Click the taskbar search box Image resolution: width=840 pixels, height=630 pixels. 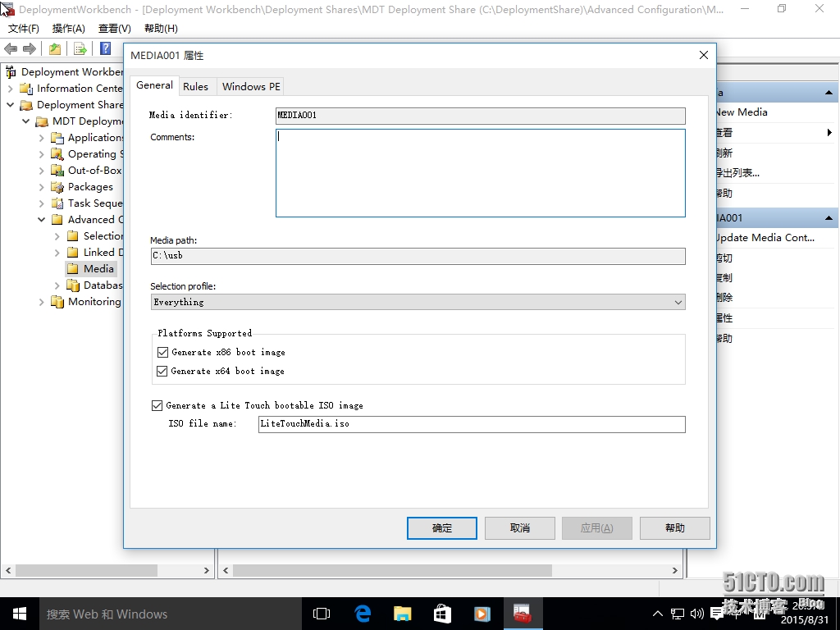[x=171, y=614]
